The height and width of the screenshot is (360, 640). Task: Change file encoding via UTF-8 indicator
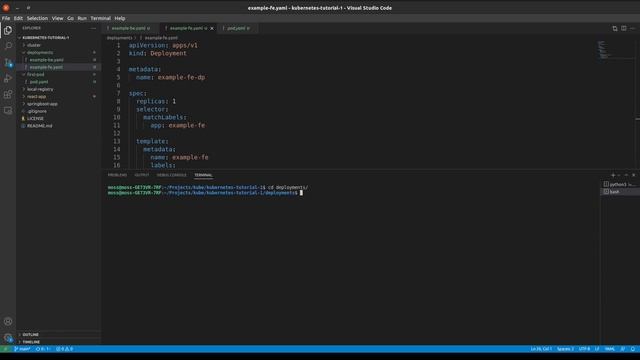tap(584, 349)
